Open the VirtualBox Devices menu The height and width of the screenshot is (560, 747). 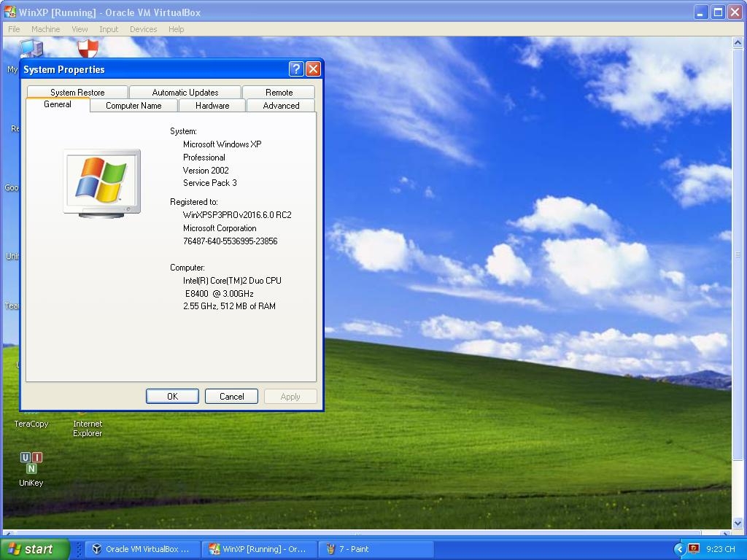click(143, 29)
